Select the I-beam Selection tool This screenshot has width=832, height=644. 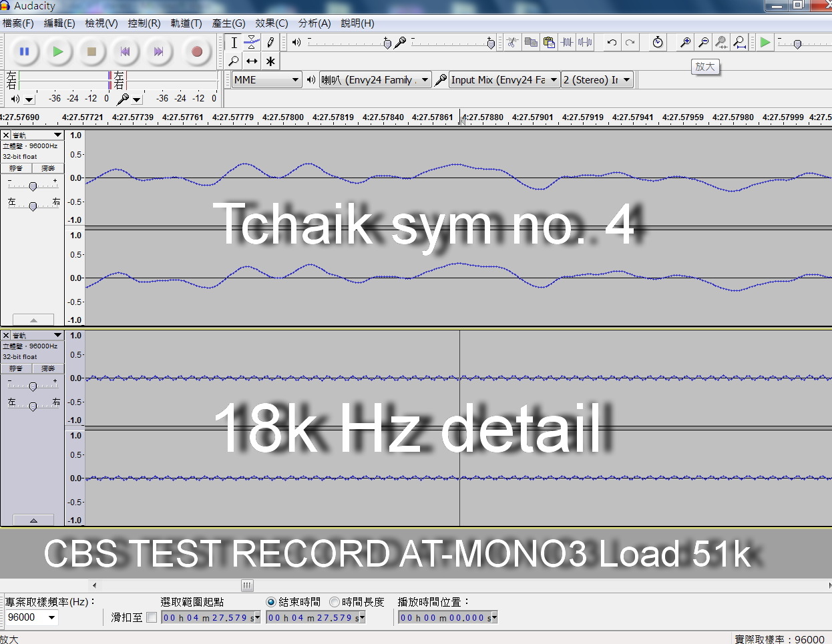point(234,43)
